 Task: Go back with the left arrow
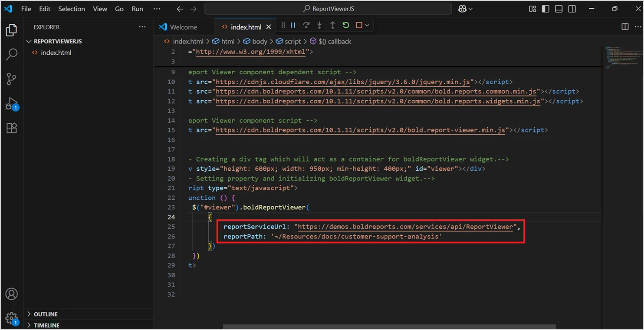(180, 9)
